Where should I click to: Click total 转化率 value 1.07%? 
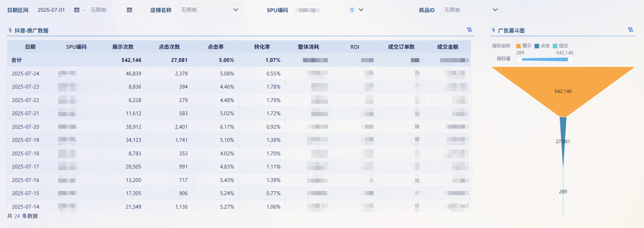coord(273,60)
